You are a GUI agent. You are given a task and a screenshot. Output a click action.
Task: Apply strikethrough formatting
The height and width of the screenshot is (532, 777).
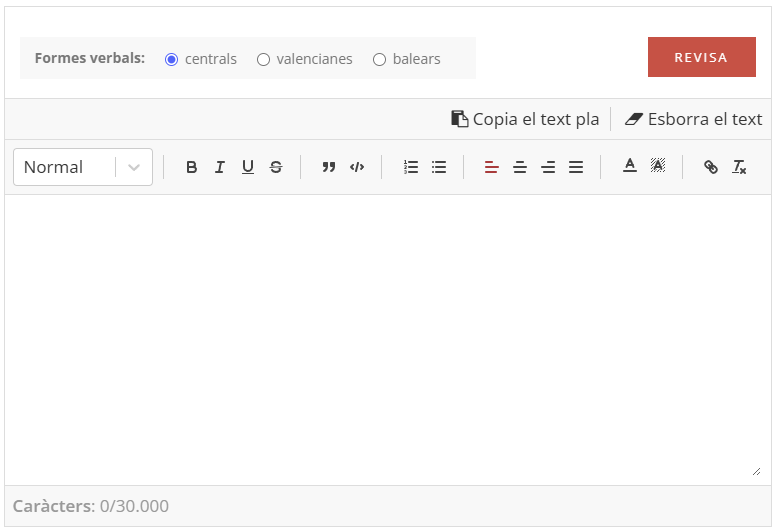pos(276,167)
